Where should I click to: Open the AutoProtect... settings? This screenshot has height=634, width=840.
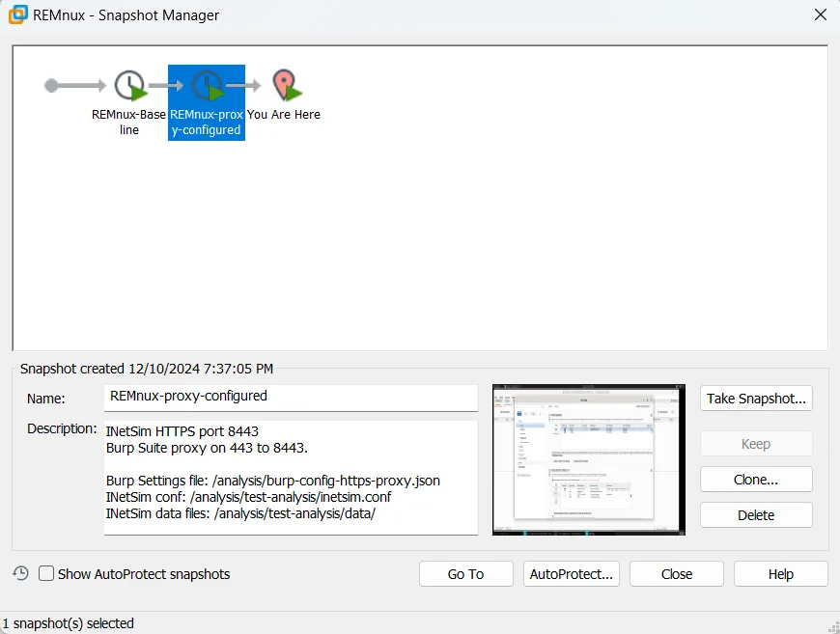(571, 574)
